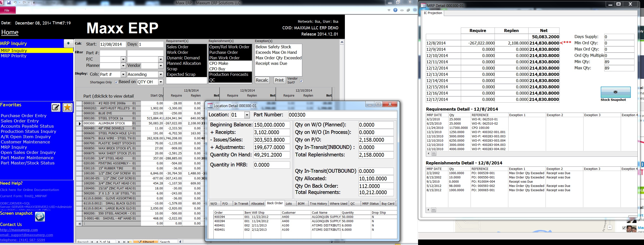Click the Location Detail window title icon
This screenshot has width=644, height=245.
[x=210, y=106]
